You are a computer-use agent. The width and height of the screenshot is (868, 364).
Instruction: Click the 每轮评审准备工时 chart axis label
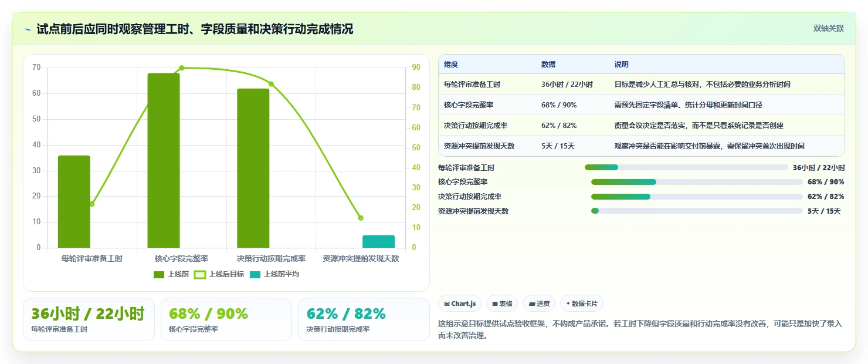pyautogui.click(x=91, y=258)
